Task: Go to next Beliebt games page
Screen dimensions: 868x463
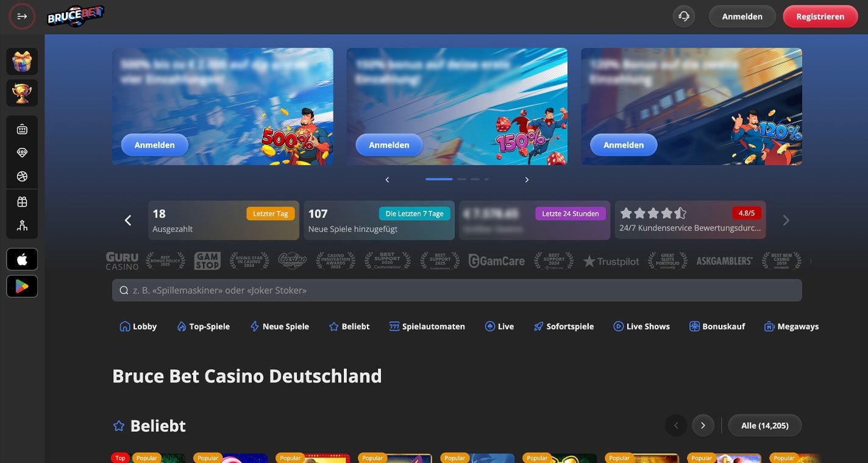Action: [703, 426]
